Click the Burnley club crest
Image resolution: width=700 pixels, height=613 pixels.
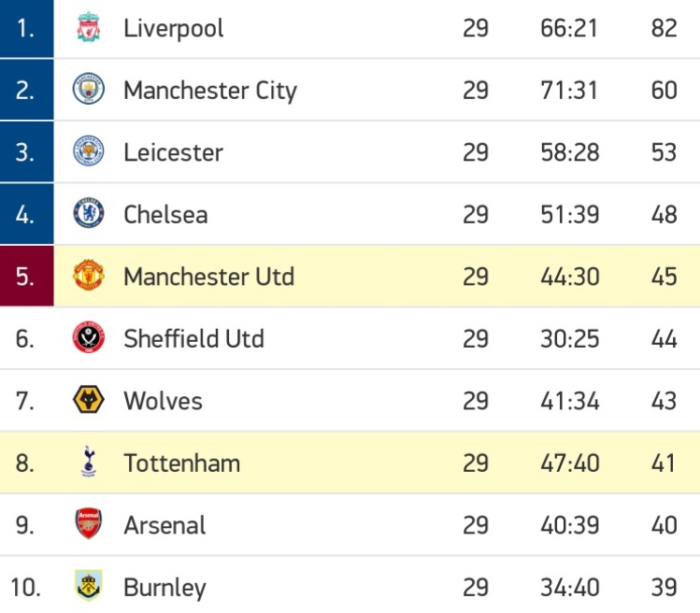coord(89,585)
